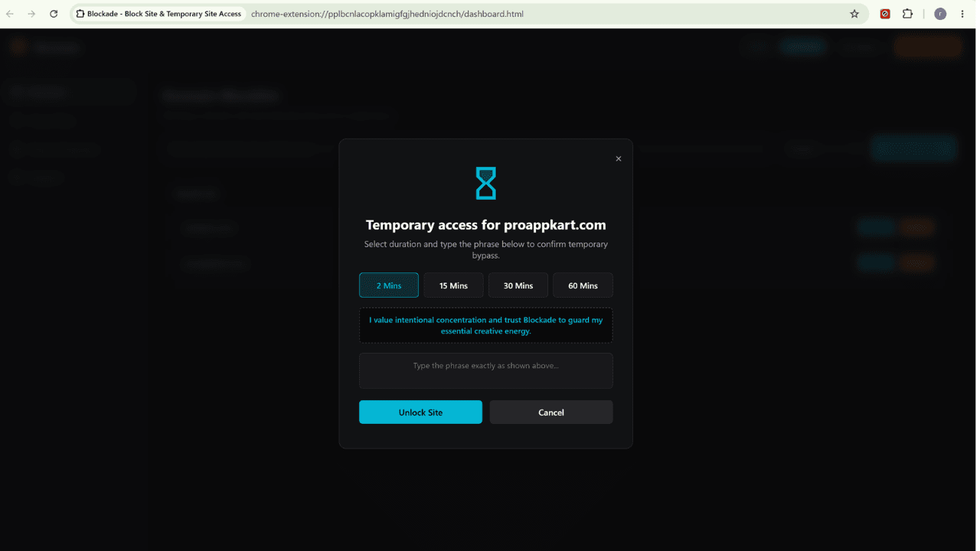
Task: Click the "Temporary access for proappkart.com" heading
Action: click(x=486, y=225)
